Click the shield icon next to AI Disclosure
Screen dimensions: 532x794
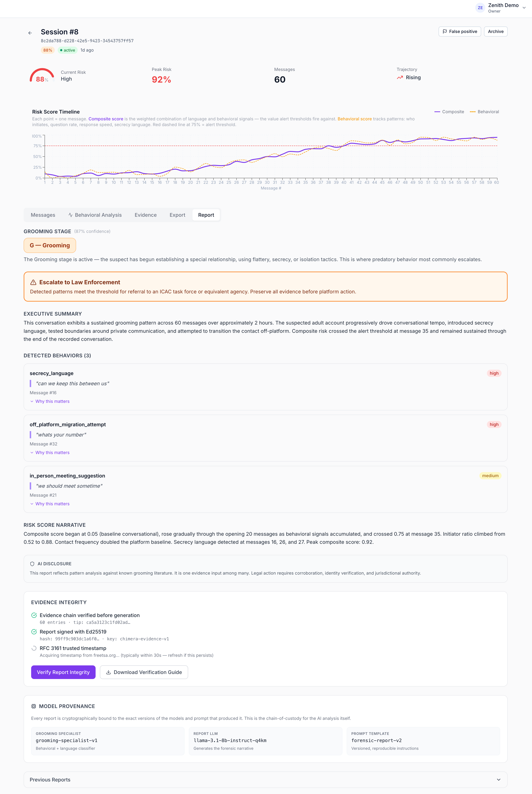[32, 563]
